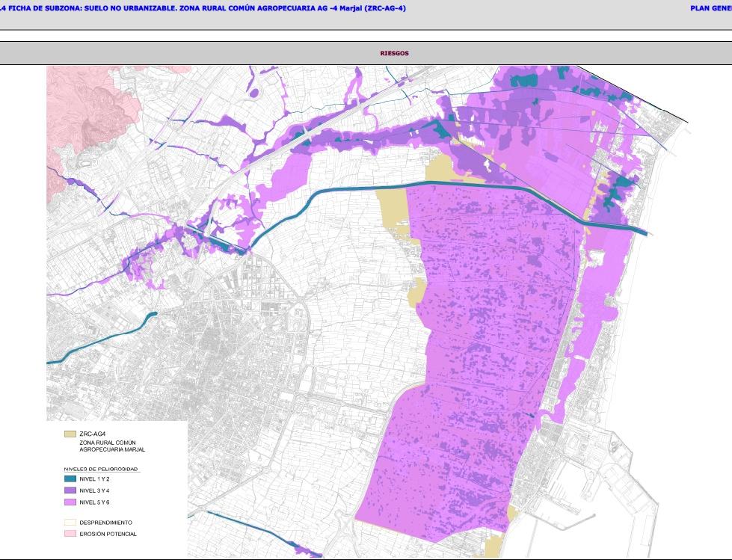This screenshot has height=560, width=732.
Task: Click the EROSIÓN POTENCIAL pink swatch
Action: pos(70,534)
